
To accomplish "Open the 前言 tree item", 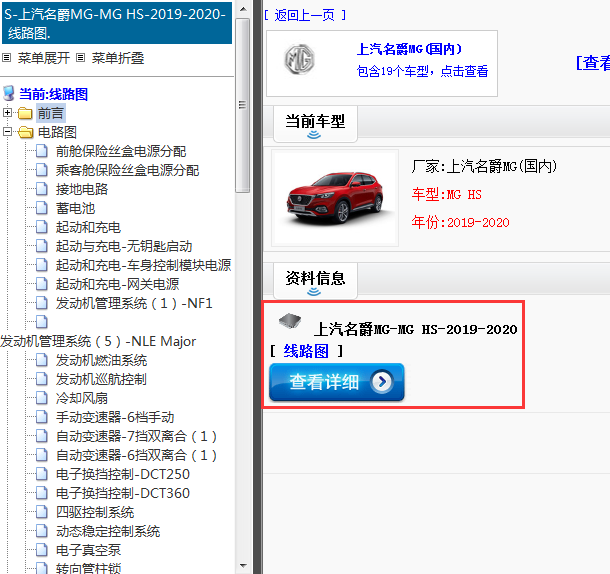I will click(51, 113).
